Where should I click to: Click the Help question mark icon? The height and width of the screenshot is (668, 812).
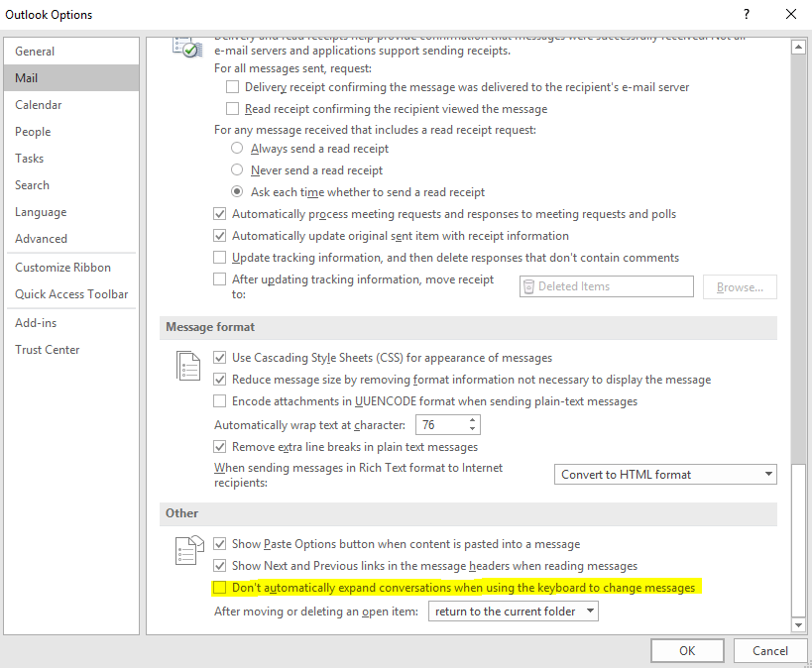pyautogui.click(x=747, y=14)
